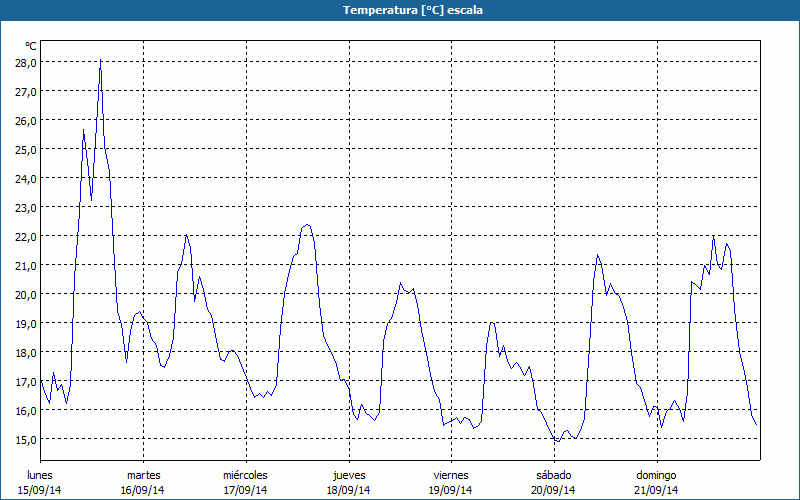Click the 15/09/14 date label

(x=41, y=490)
